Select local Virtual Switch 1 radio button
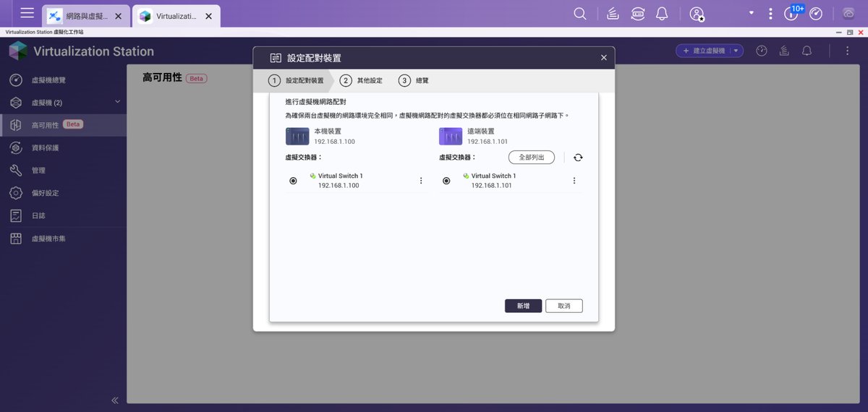The height and width of the screenshot is (412, 868). pos(293,181)
